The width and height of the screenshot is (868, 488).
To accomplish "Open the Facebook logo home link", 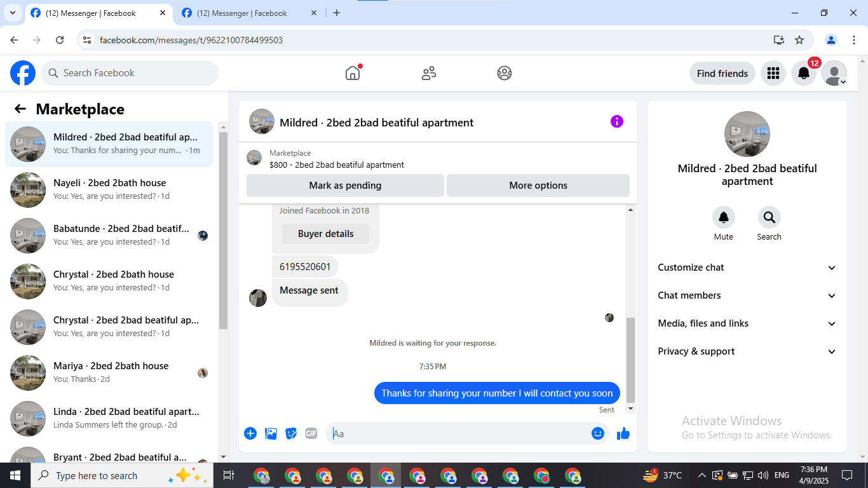I will 23,73.
